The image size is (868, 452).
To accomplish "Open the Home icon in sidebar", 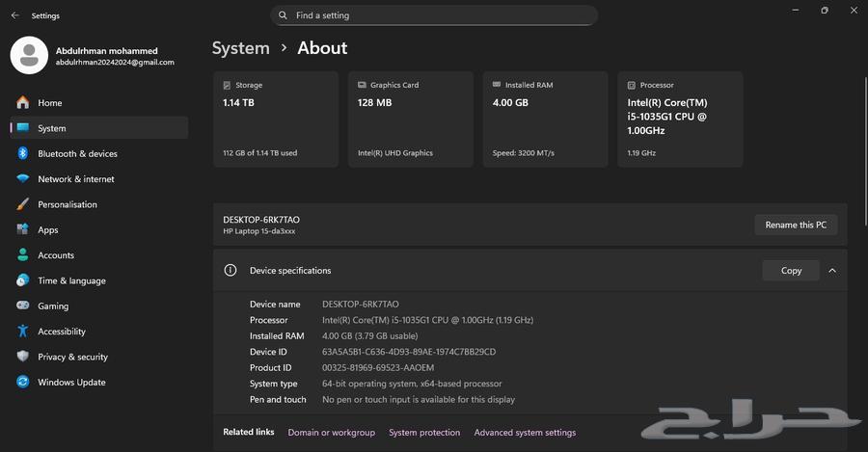I will click(x=22, y=103).
